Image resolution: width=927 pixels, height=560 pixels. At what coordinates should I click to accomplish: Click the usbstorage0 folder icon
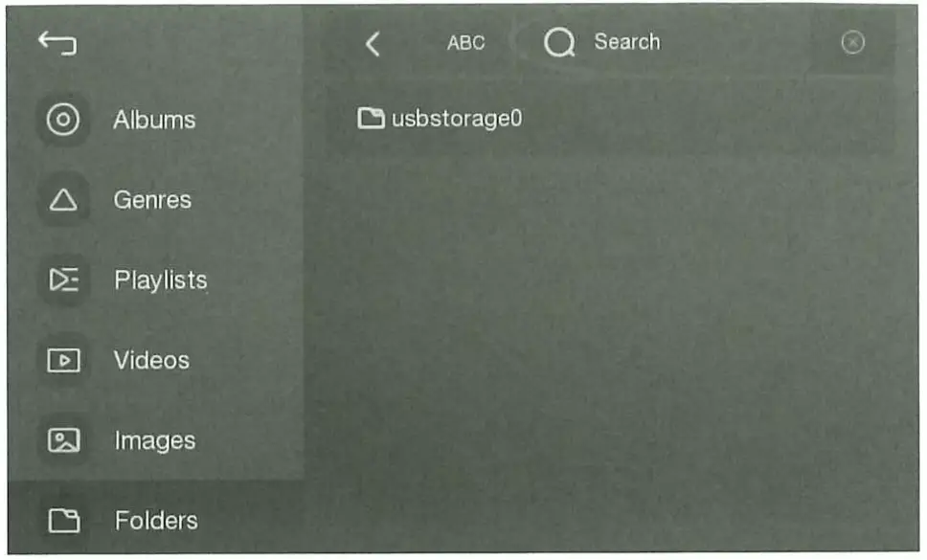pyautogui.click(x=371, y=118)
